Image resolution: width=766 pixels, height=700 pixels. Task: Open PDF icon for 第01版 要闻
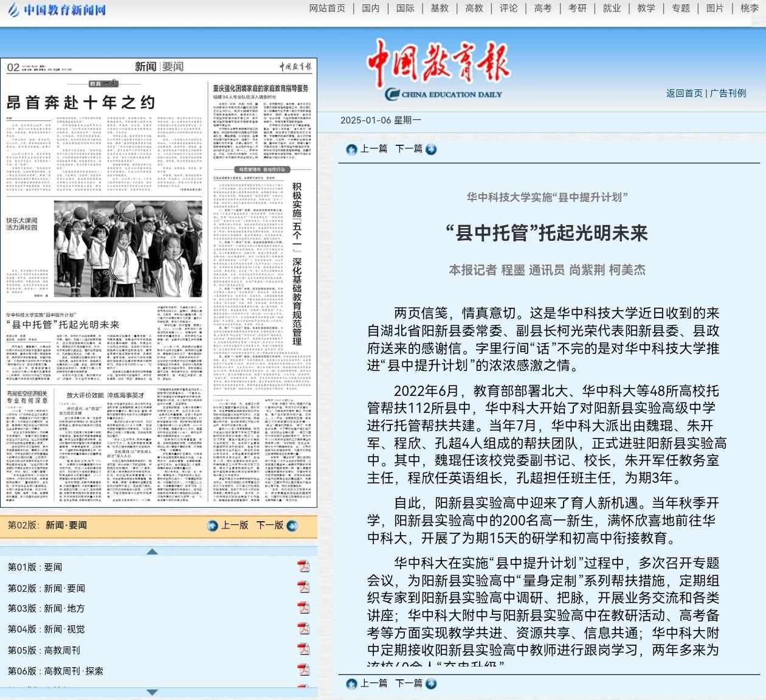303,566
